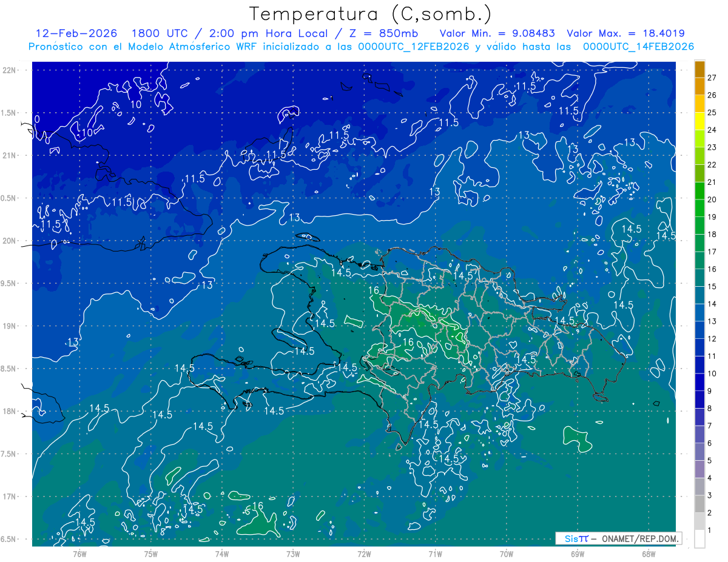Click color scale value "3"
The width and height of the screenshot is (728, 562).
710,495
